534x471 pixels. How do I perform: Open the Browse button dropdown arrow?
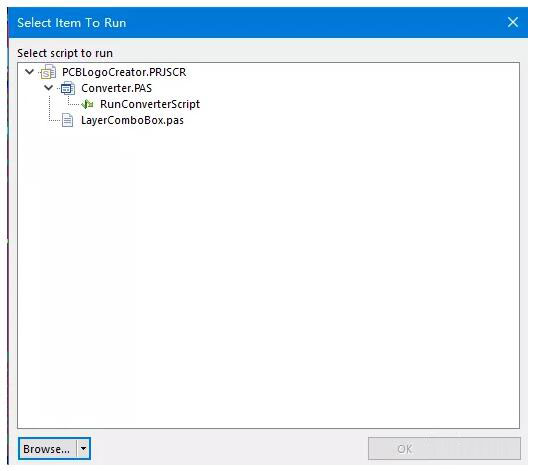tap(83, 449)
